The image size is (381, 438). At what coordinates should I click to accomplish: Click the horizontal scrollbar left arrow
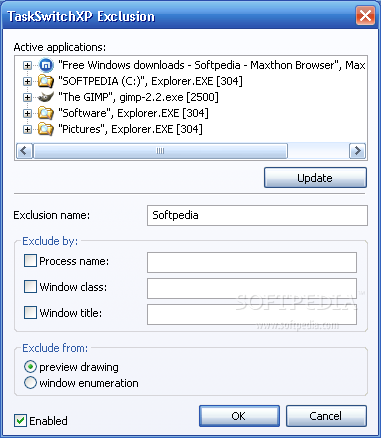(x=24, y=151)
